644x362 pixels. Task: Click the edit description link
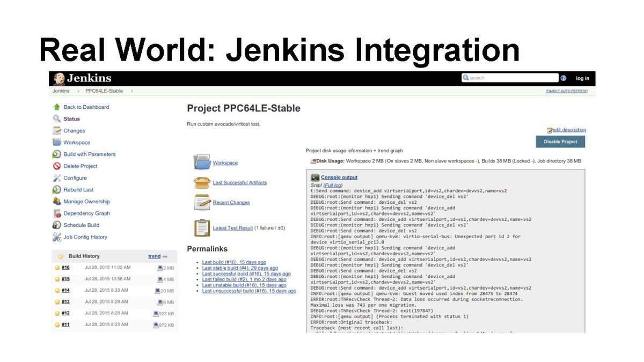pos(569,130)
